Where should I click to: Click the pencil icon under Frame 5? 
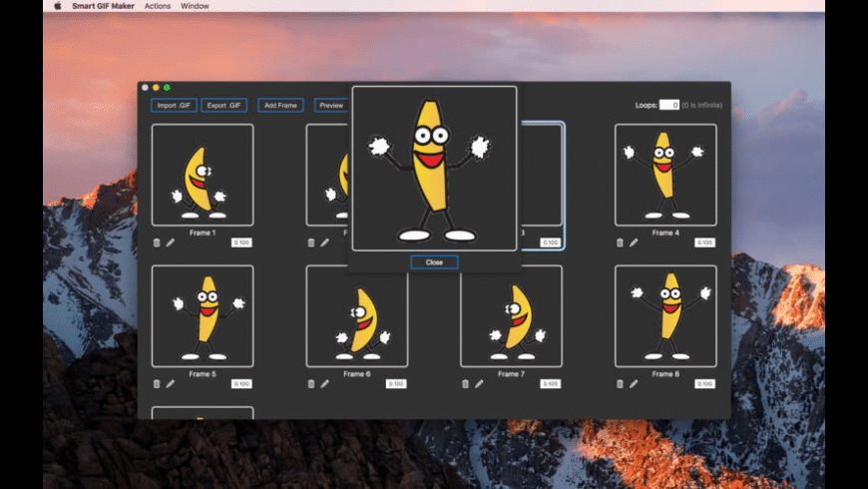coord(170,383)
